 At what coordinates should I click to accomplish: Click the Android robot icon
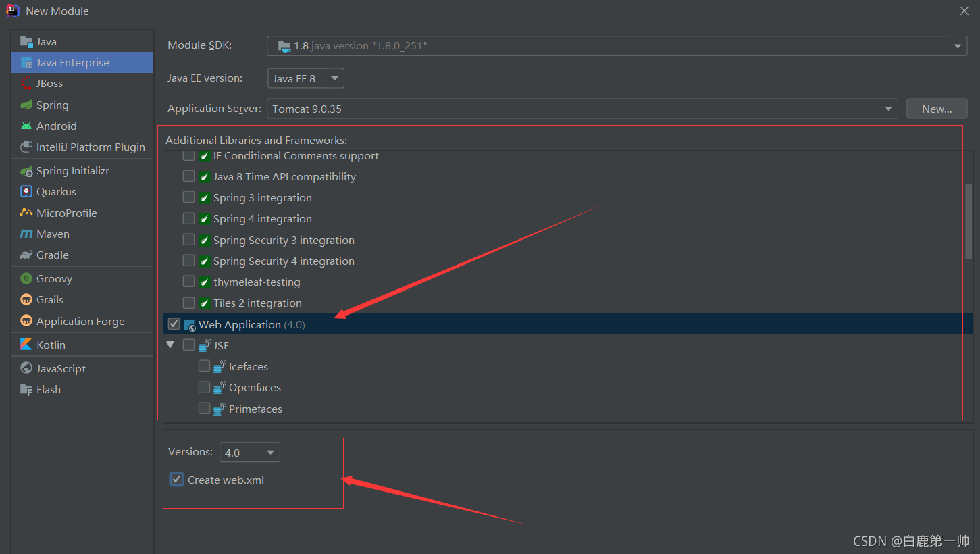26,126
